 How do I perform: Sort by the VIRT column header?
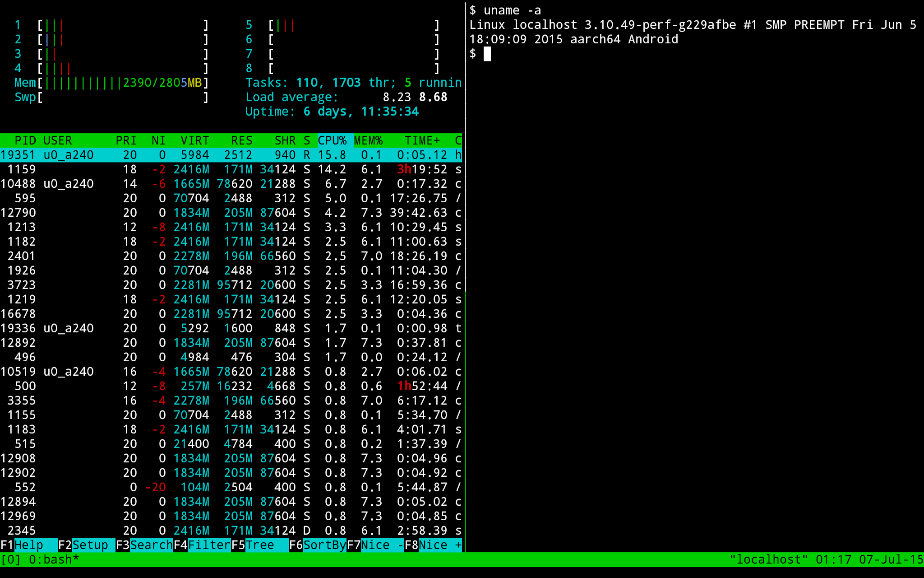tap(195, 140)
